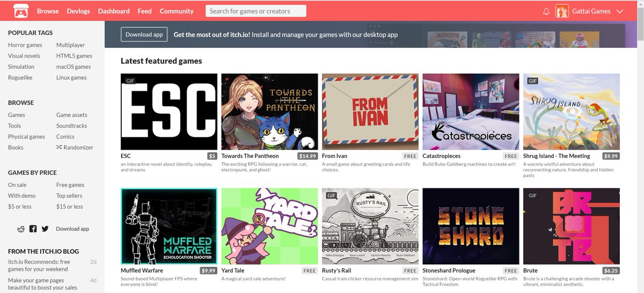
Task: Open the macOS games tag
Action: 74,67
